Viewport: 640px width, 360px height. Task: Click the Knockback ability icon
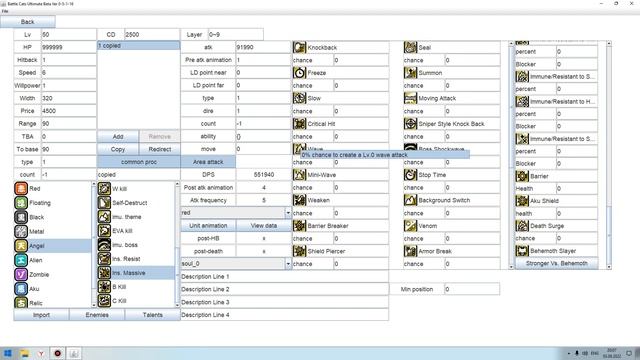click(299, 47)
